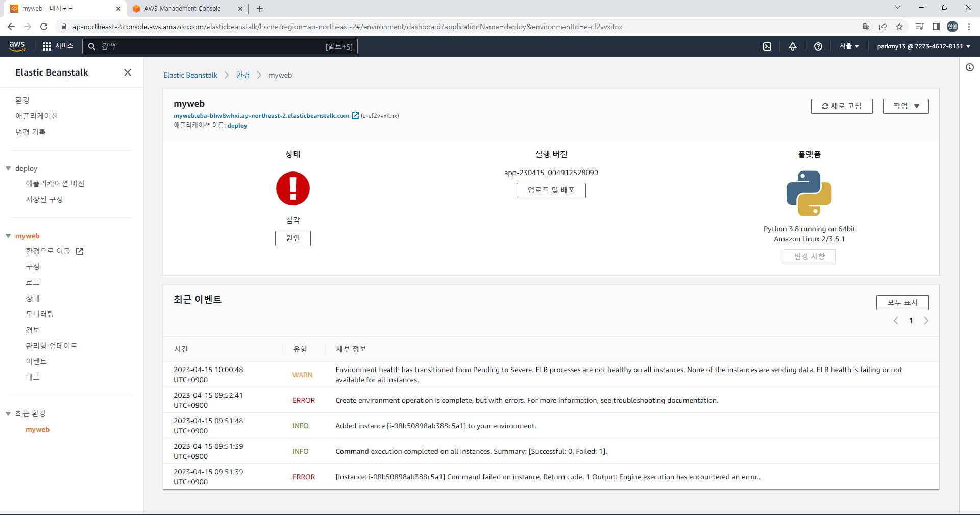Click the 환경 breadcrumb link
980x515 pixels.
coord(243,75)
